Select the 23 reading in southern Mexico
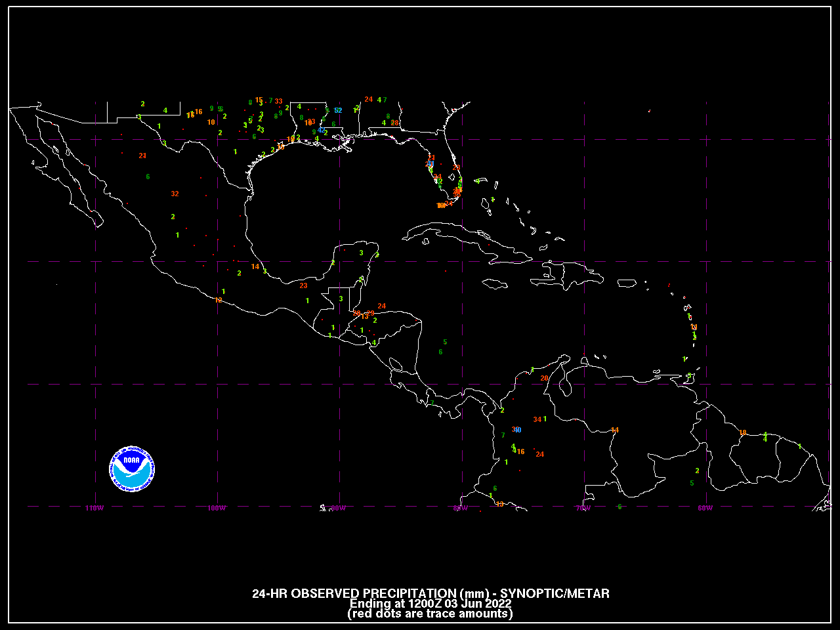 point(303,285)
